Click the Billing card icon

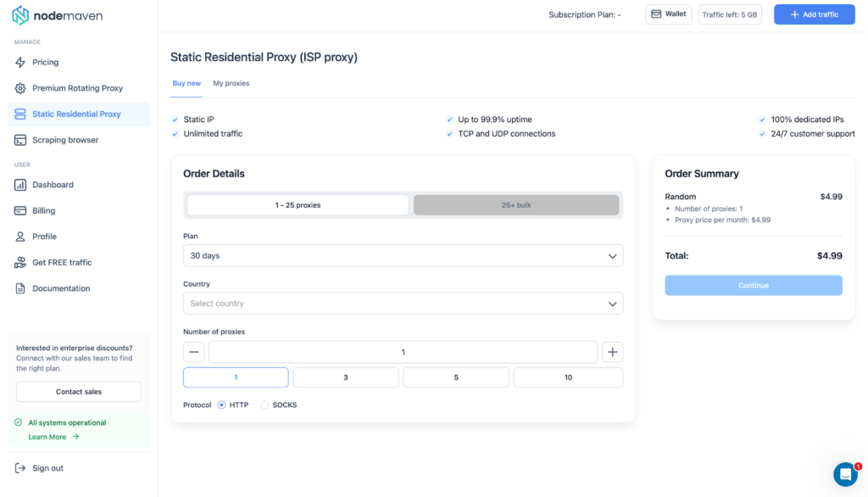[20, 210]
